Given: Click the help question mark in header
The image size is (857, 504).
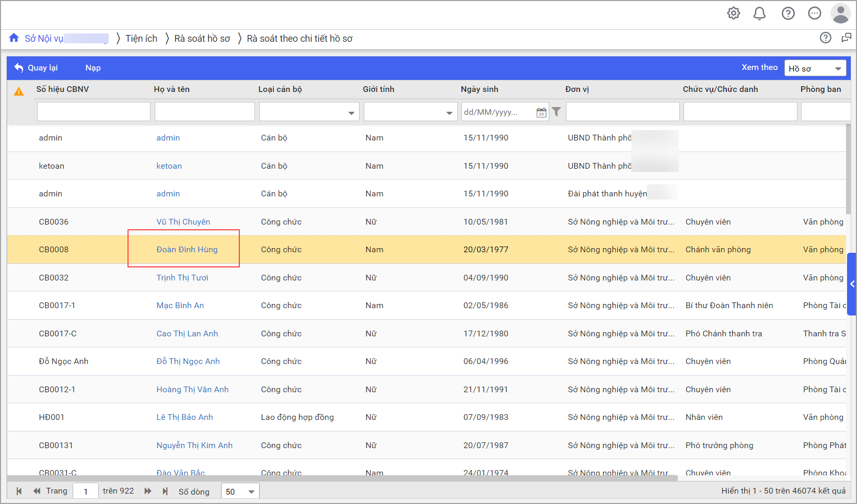Looking at the screenshot, I should pyautogui.click(x=788, y=14).
